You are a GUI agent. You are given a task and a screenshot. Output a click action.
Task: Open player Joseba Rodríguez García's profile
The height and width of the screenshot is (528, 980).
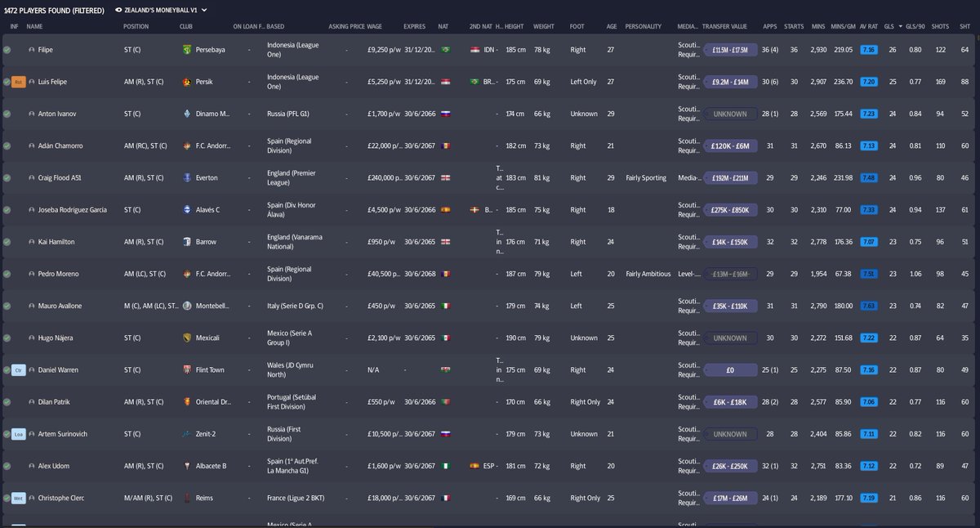point(73,209)
